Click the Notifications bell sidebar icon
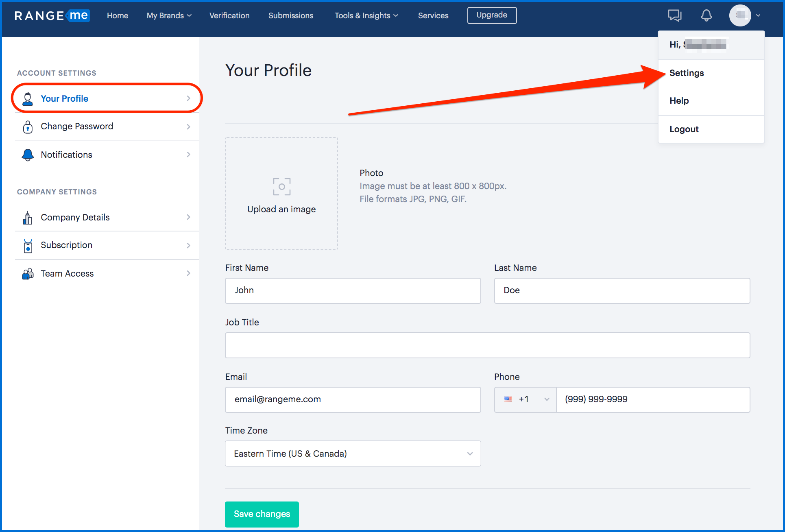The image size is (785, 532). [28, 155]
